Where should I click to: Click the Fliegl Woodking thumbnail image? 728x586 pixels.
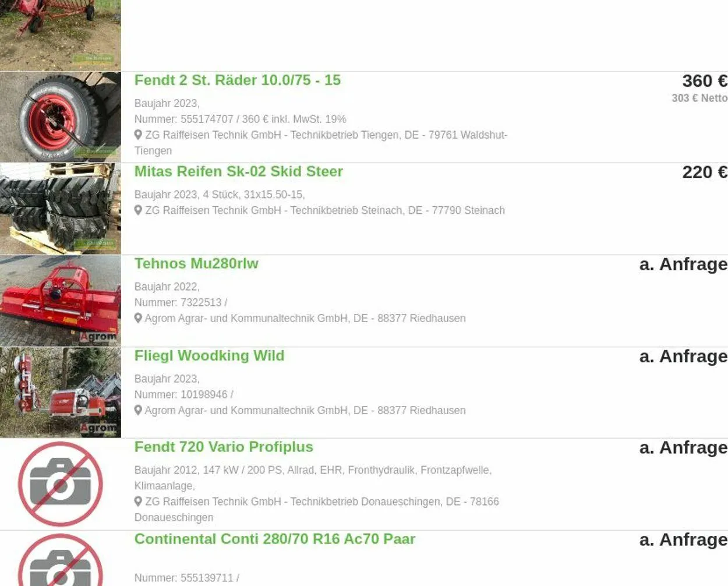point(61,393)
